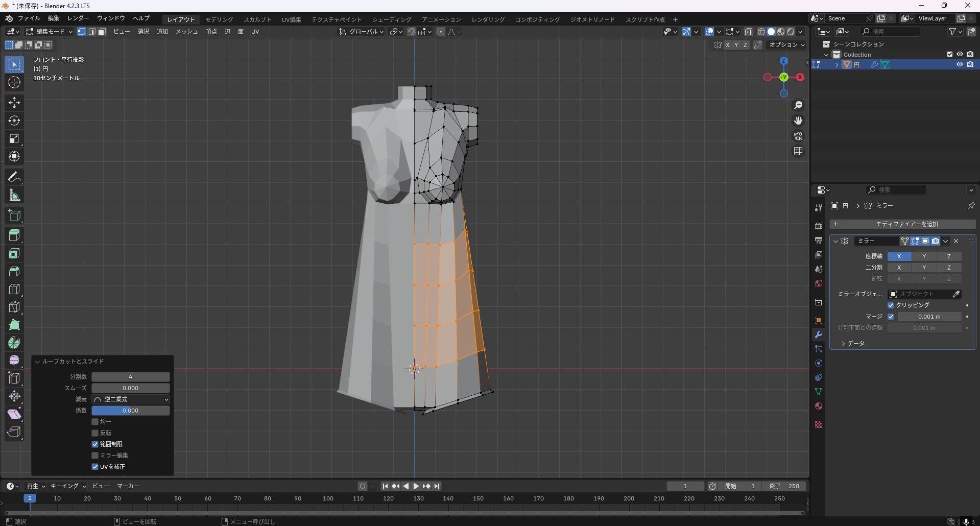Select the Edge Slide tool
Screen dimensions: 980x526
coord(14,378)
